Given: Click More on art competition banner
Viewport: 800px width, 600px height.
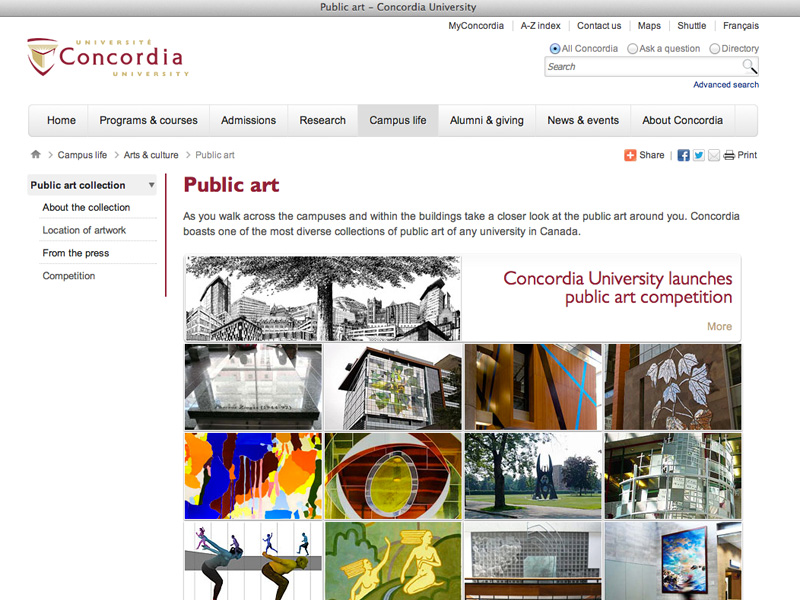Looking at the screenshot, I should [x=719, y=326].
